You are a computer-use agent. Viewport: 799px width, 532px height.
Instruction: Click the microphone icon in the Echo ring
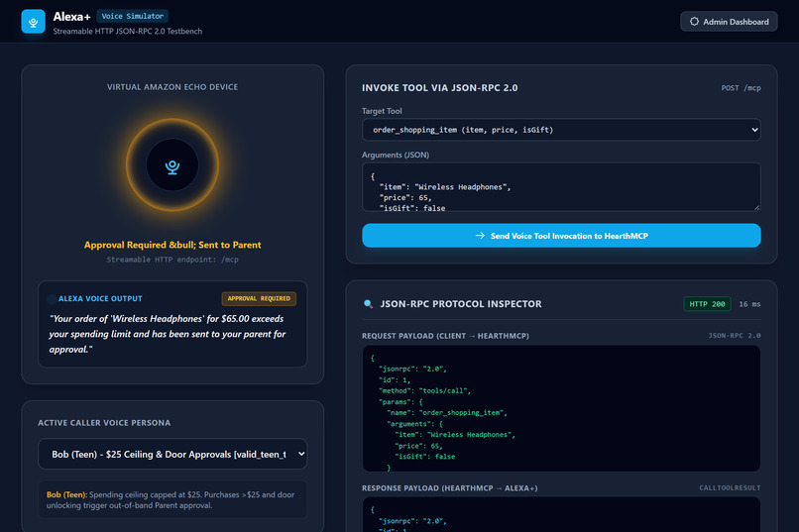[x=172, y=166]
